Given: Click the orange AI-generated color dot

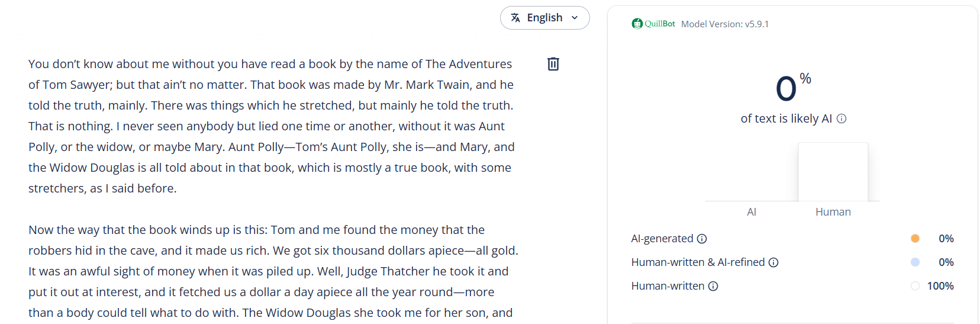Looking at the screenshot, I should coord(915,239).
